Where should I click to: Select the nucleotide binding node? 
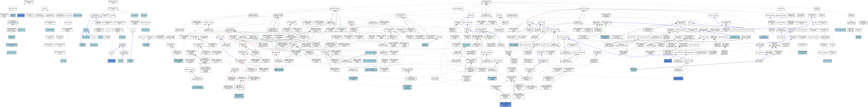coord(50,30)
